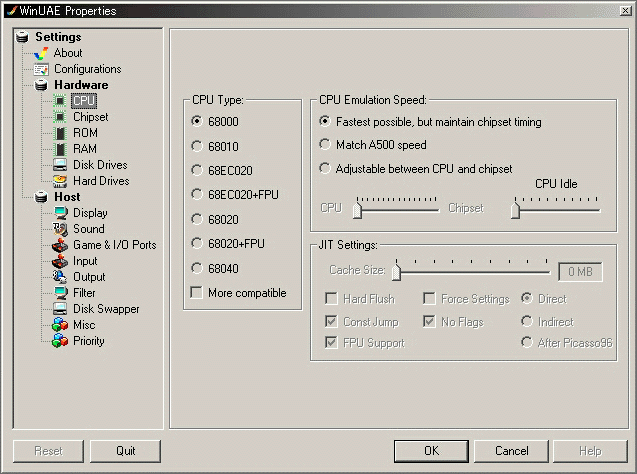The width and height of the screenshot is (637, 474).
Task: Collapse the Settings root node
Action: (x=22, y=37)
